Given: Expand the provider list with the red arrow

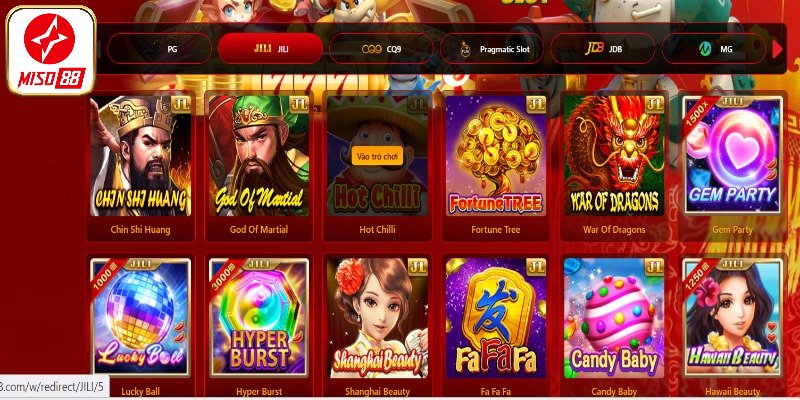Looking at the screenshot, I should tap(778, 49).
